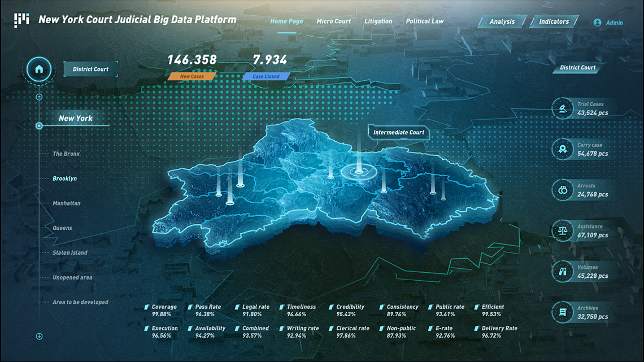Click the Admin account link
644x362 pixels.
[615, 23]
